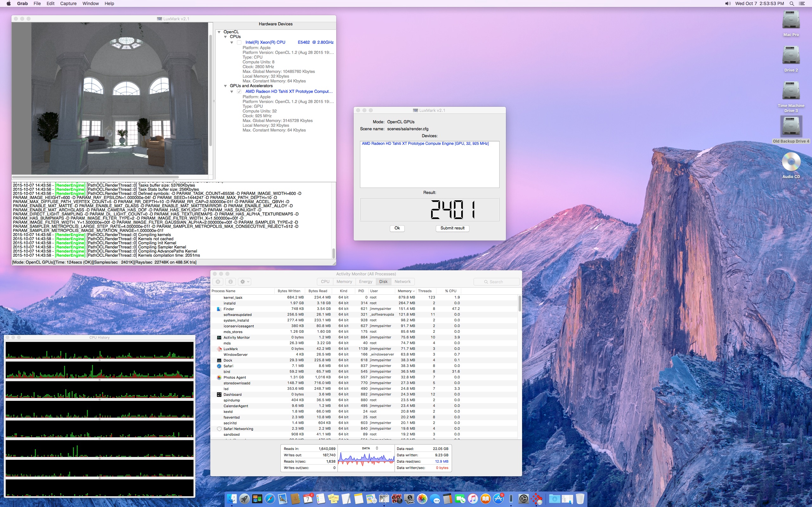Click the Activity Monitor search field
812x507 pixels.
pos(497,282)
